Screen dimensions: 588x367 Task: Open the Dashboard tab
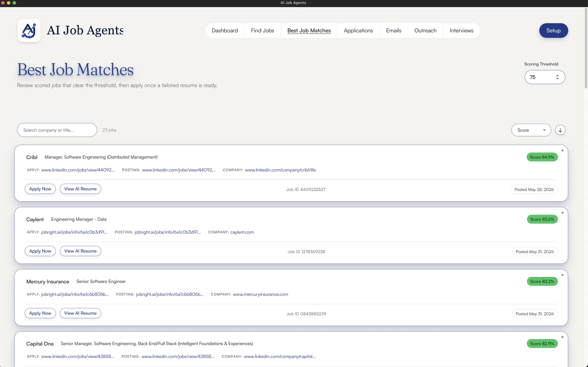(225, 30)
